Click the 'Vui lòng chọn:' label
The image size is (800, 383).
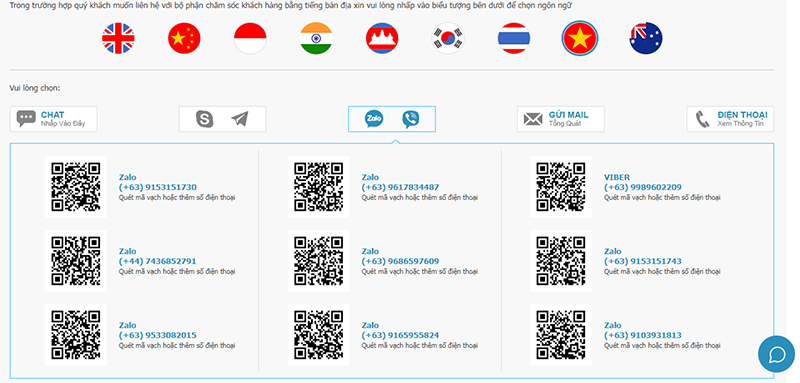pos(35,88)
